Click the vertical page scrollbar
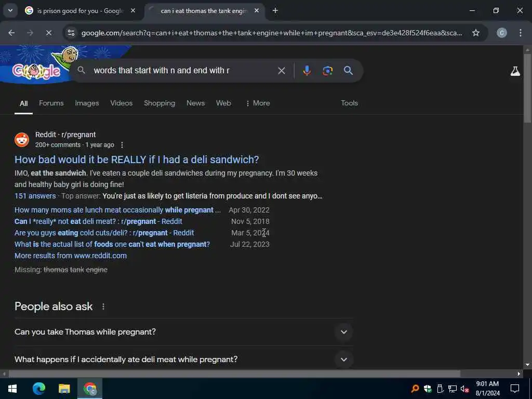 tap(528, 88)
